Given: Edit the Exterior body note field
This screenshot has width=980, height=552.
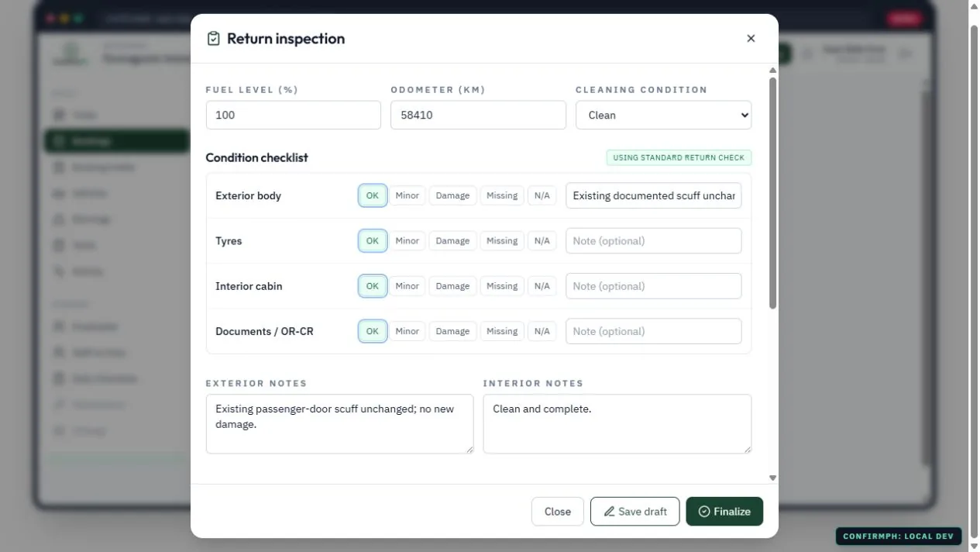Looking at the screenshot, I should click(653, 195).
